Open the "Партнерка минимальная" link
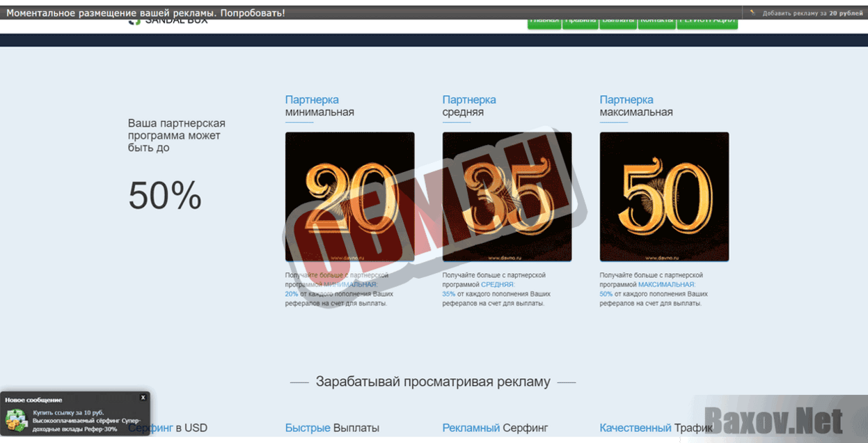The height and width of the screenshot is (443, 868). pos(312,99)
